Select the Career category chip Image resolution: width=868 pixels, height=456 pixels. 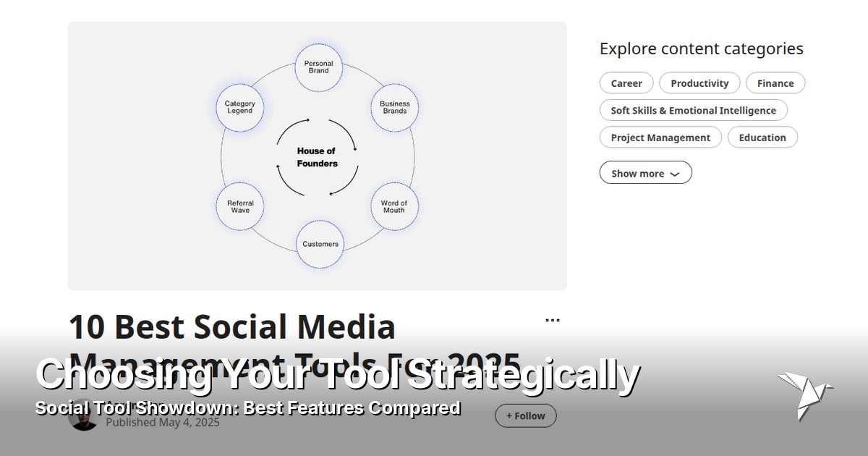pos(626,83)
